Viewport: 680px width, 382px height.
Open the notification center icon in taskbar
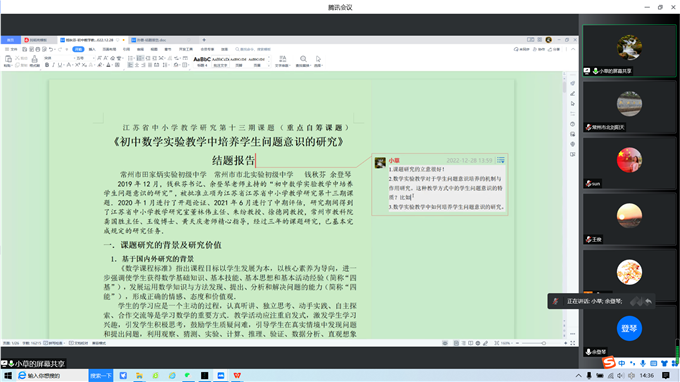(x=666, y=375)
